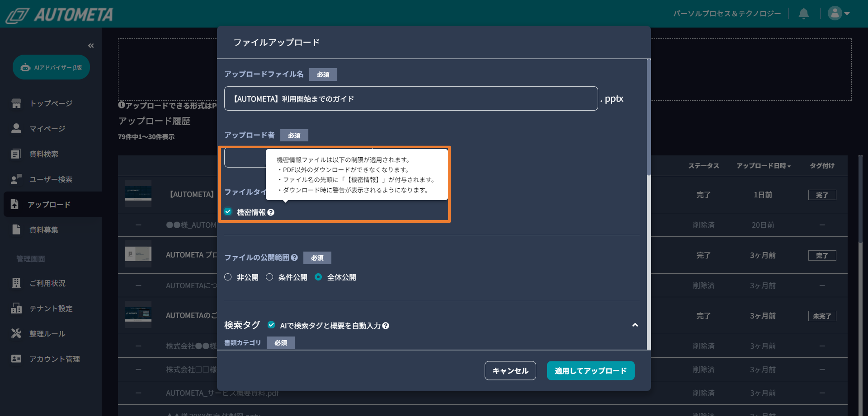
Task: Click the ユーザー検索 icon
Action: coord(16,179)
